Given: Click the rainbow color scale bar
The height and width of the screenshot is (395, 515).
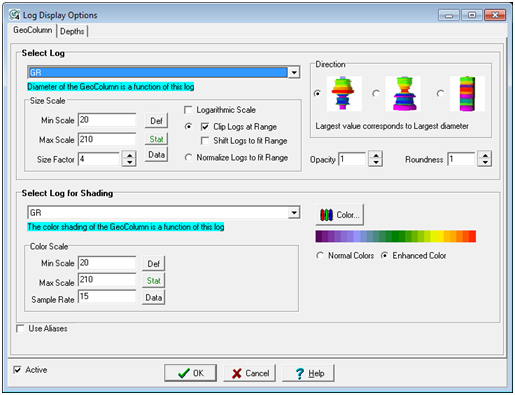Looking at the screenshot, I should point(396,236).
